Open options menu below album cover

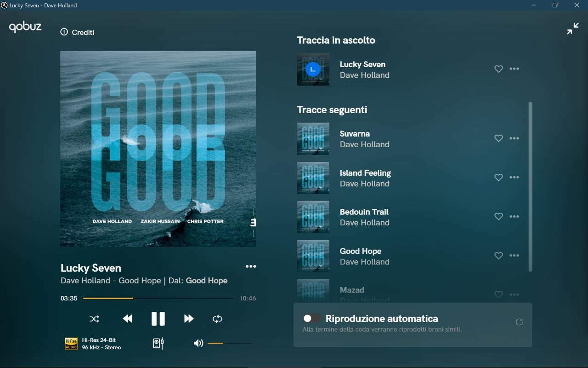click(x=250, y=267)
